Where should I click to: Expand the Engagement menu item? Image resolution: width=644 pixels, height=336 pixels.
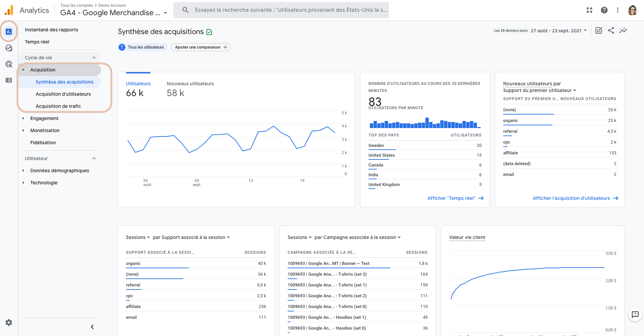click(44, 118)
